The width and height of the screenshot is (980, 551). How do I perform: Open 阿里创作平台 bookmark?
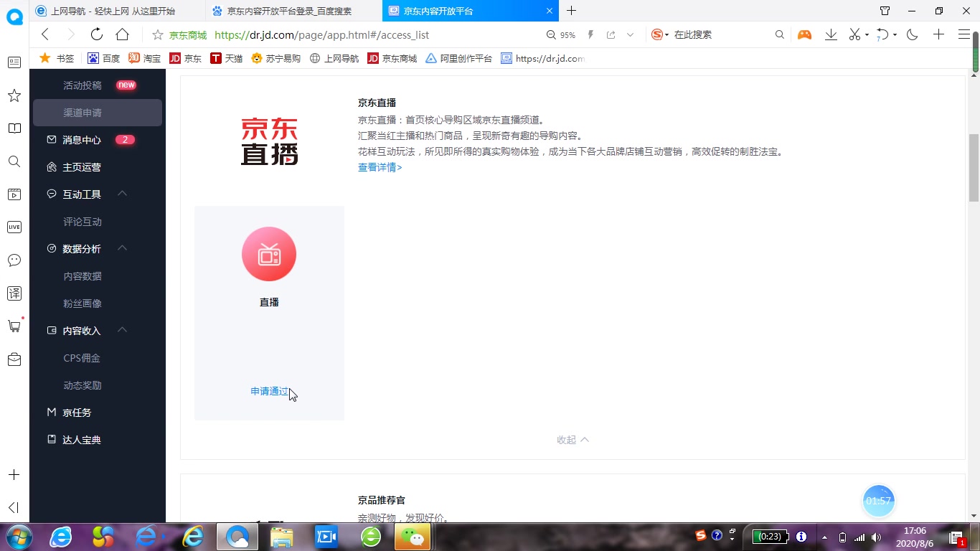tap(459, 58)
